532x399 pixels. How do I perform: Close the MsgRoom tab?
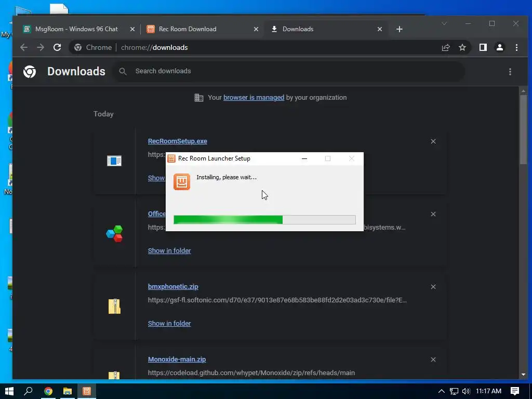pos(132,29)
